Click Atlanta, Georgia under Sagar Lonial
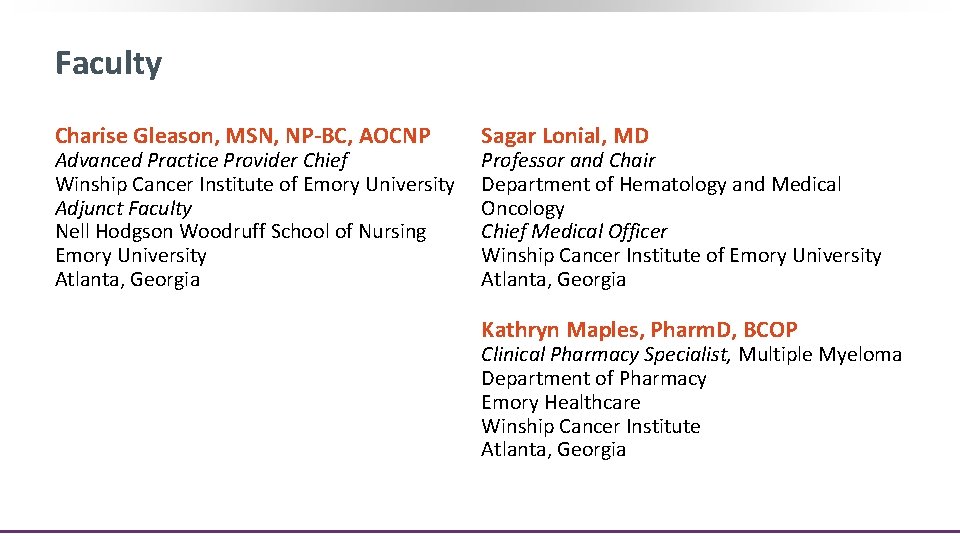 click(553, 280)
